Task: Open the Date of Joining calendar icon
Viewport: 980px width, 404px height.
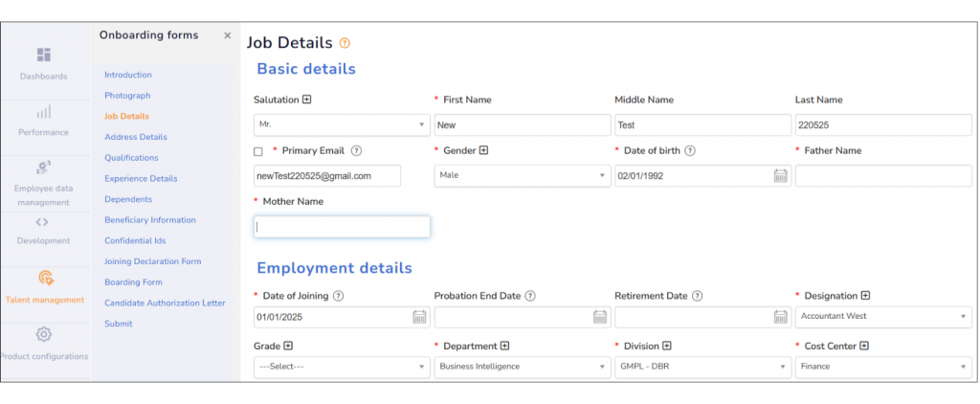Action: tap(419, 317)
